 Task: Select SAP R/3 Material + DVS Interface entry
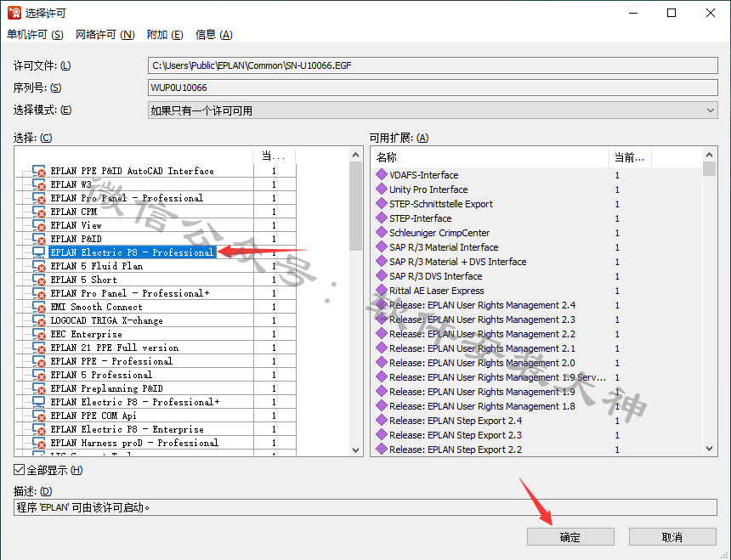458,262
